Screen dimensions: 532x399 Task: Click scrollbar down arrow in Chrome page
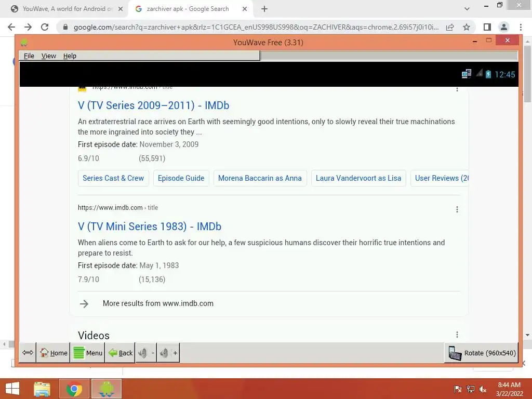(x=528, y=335)
